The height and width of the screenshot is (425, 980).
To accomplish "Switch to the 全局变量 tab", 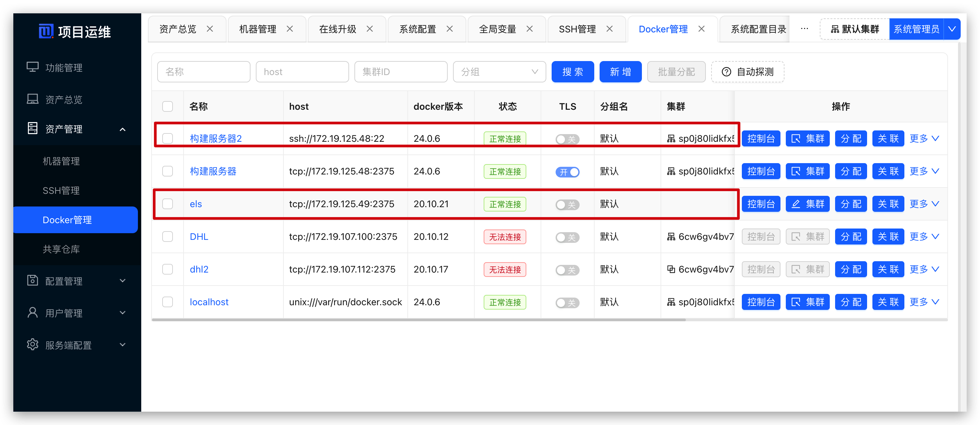I will pos(497,29).
